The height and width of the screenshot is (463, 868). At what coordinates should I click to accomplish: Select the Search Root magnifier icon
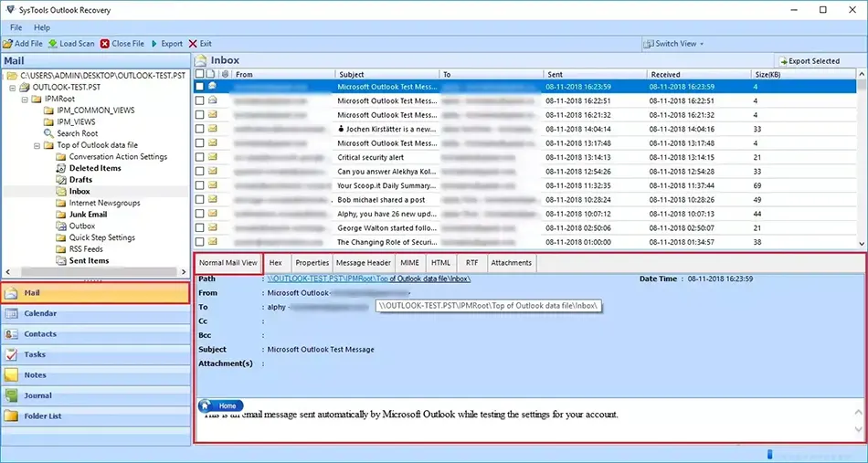click(48, 133)
